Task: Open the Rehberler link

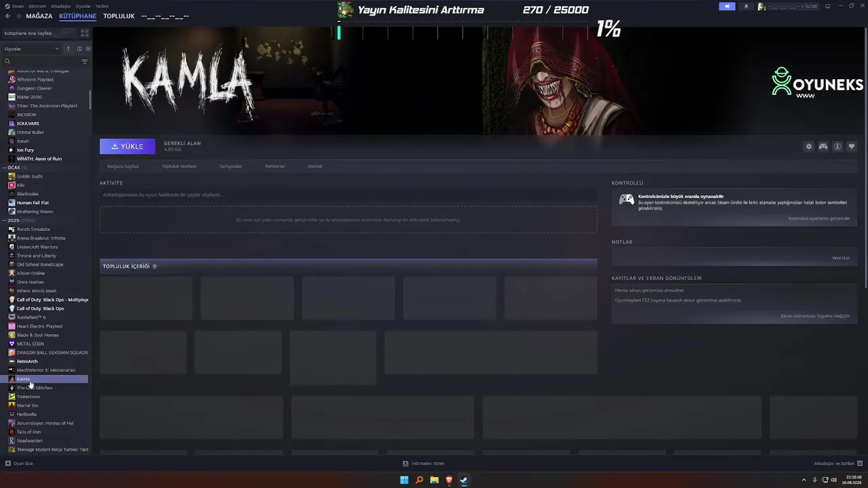Action: [275, 166]
